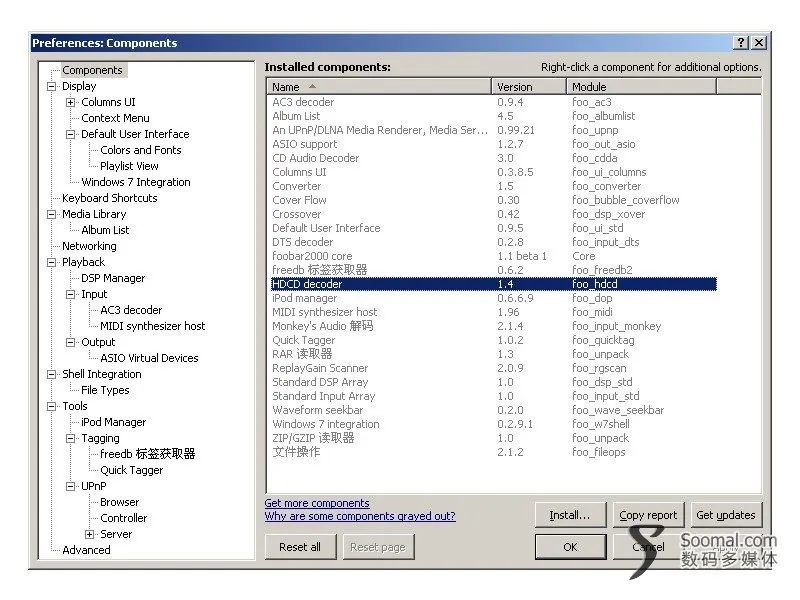
Task: Open the Context Menu preferences page
Action: [x=115, y=118]
